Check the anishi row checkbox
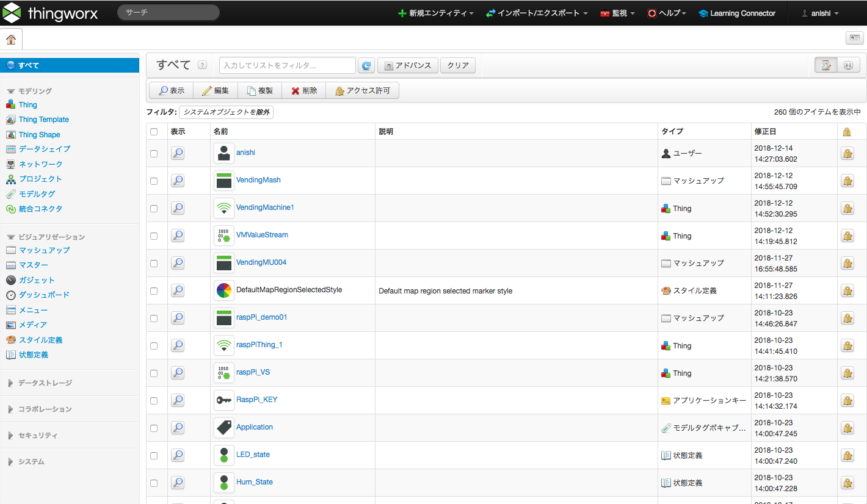The height and width of the screenshot is (504, 867). click(154, 154)
